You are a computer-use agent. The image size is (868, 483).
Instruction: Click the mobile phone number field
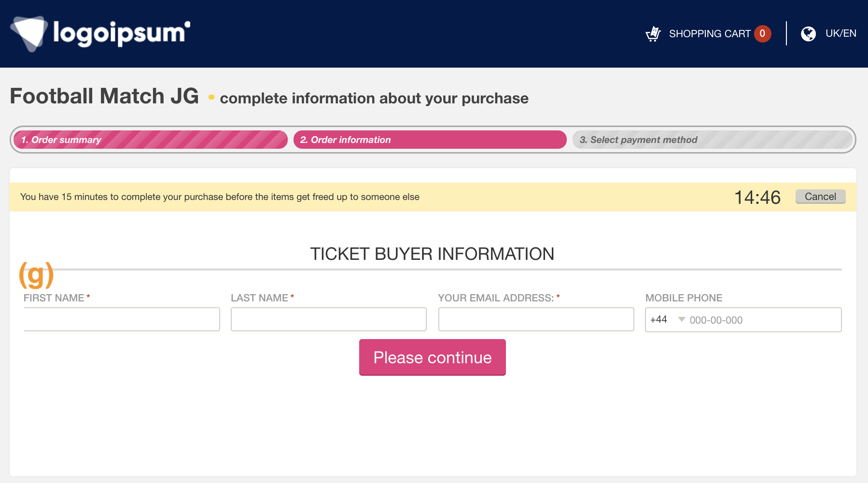click(764, 320)
